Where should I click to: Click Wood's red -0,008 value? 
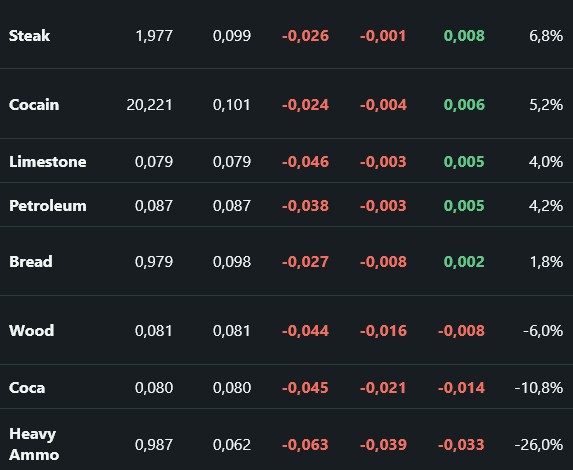pos(461,331)
